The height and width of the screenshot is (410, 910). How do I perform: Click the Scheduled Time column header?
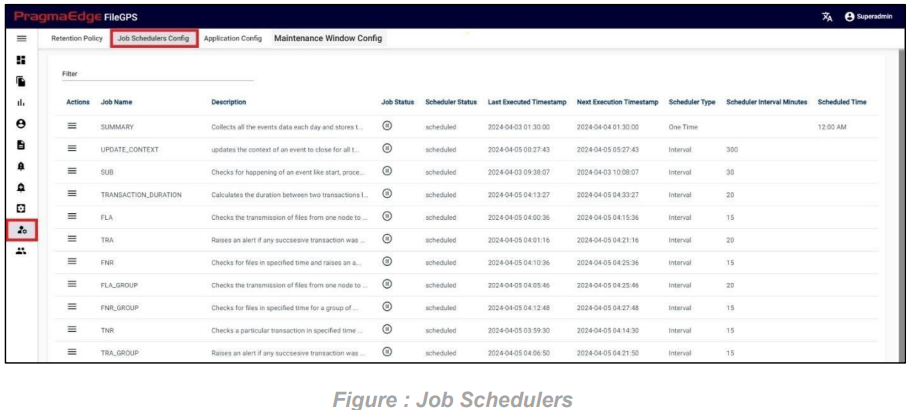tap(842, 102)
